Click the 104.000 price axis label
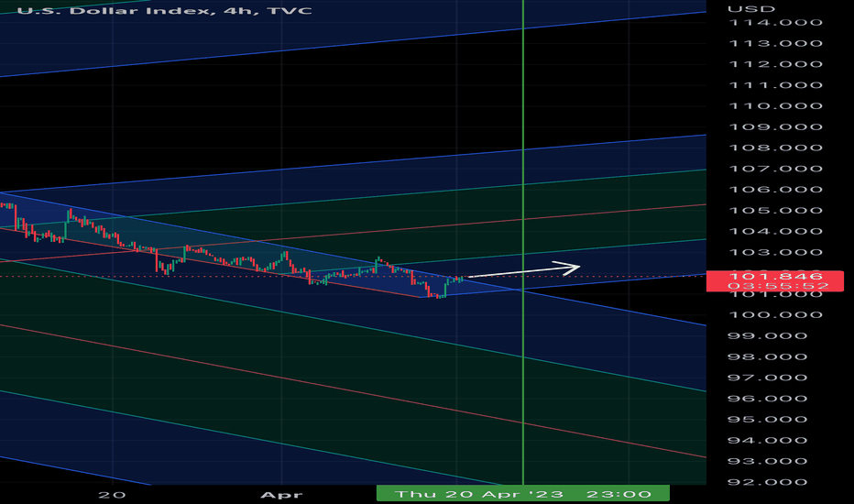Image resolution: width=854 pixels, height=504 pixels. click(775, 231)
